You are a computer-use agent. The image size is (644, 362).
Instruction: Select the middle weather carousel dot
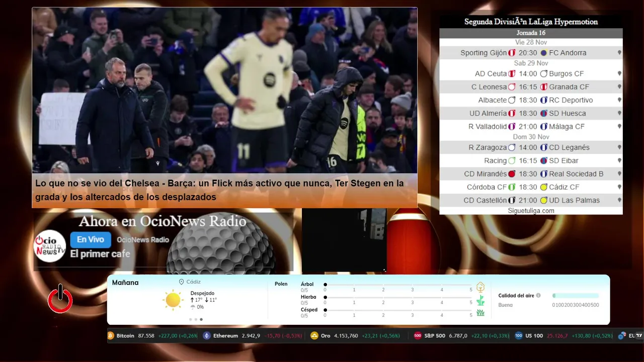196,319
